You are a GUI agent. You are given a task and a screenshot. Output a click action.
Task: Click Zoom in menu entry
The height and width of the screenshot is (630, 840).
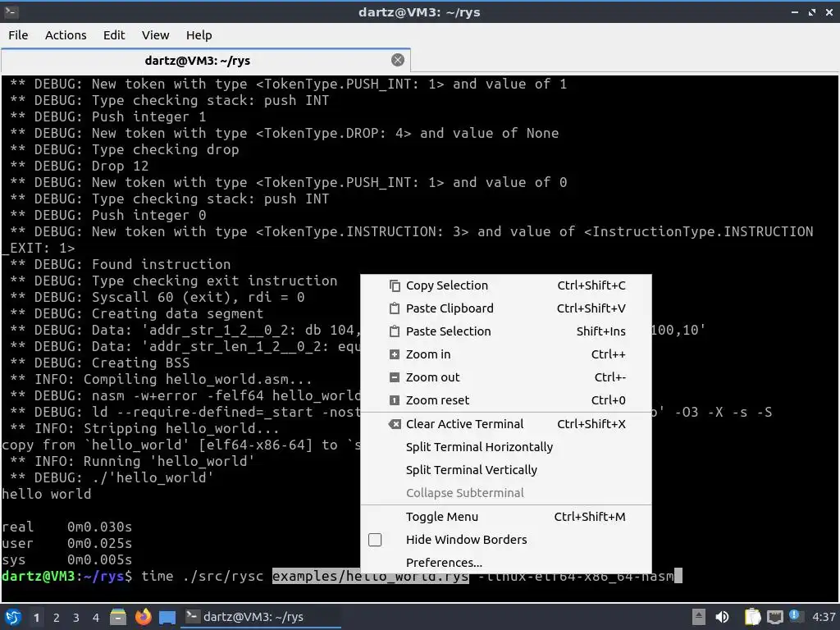coord(505,354)
